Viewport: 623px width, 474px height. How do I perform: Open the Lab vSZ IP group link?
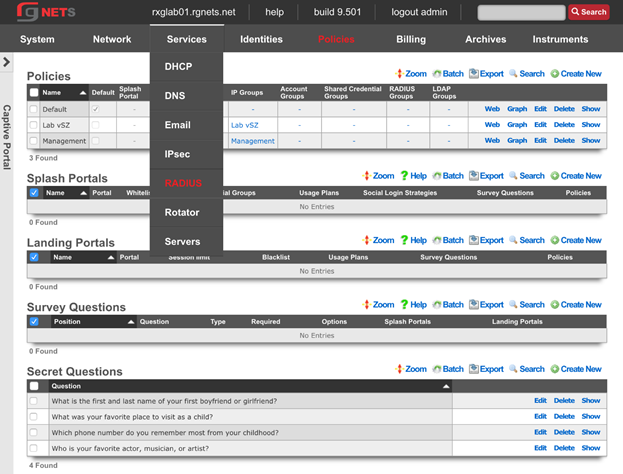pos(244,125)
